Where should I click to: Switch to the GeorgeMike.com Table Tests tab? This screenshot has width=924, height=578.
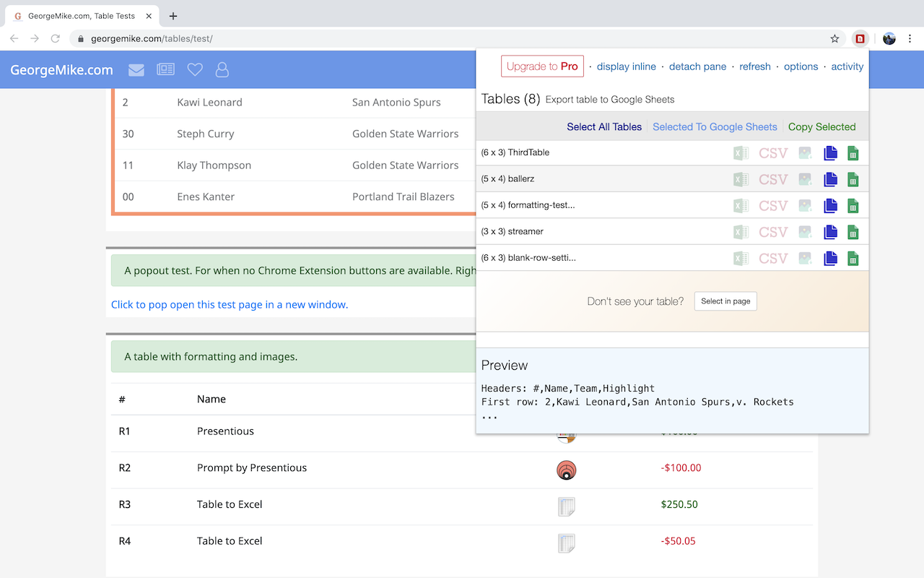(79, 16)
